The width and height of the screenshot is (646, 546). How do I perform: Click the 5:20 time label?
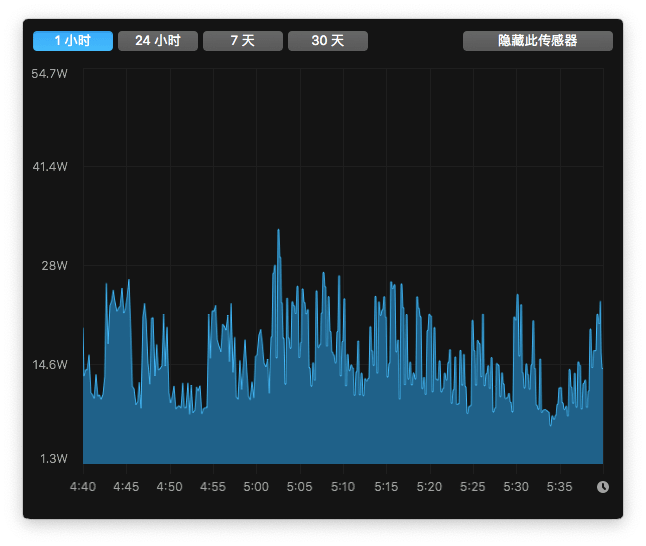point(429,487)
